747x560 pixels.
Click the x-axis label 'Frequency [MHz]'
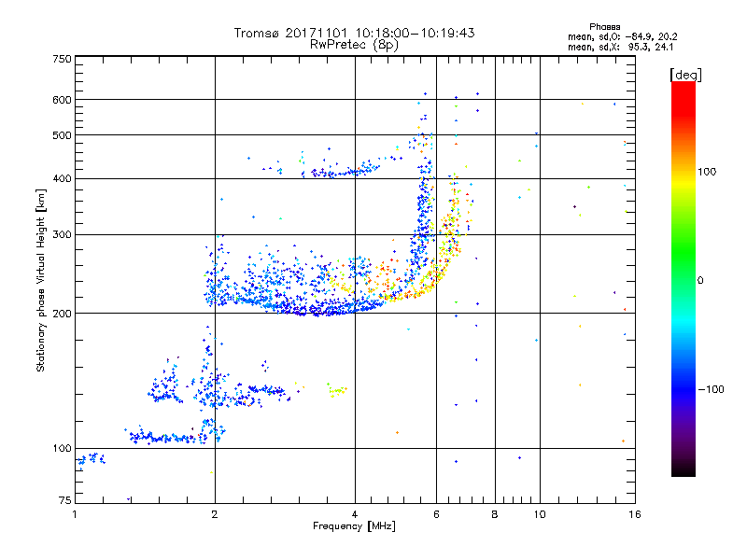[x=354, y=526]
